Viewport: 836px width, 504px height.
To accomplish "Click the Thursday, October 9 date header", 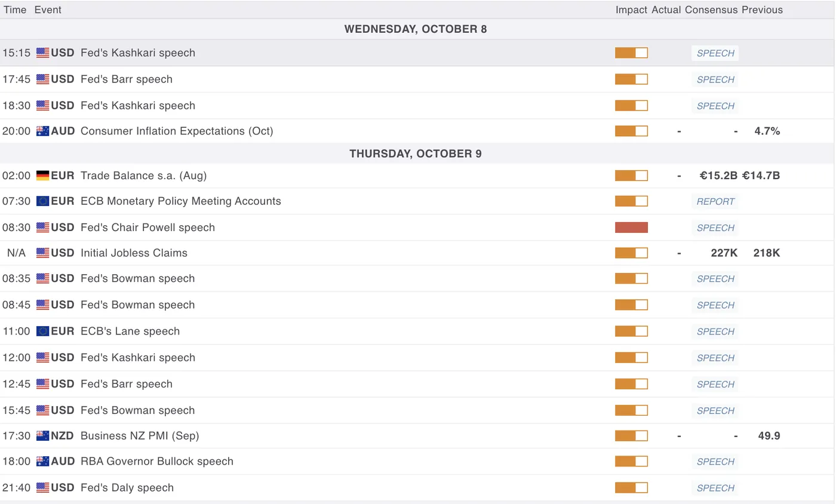I will (416, 154).
